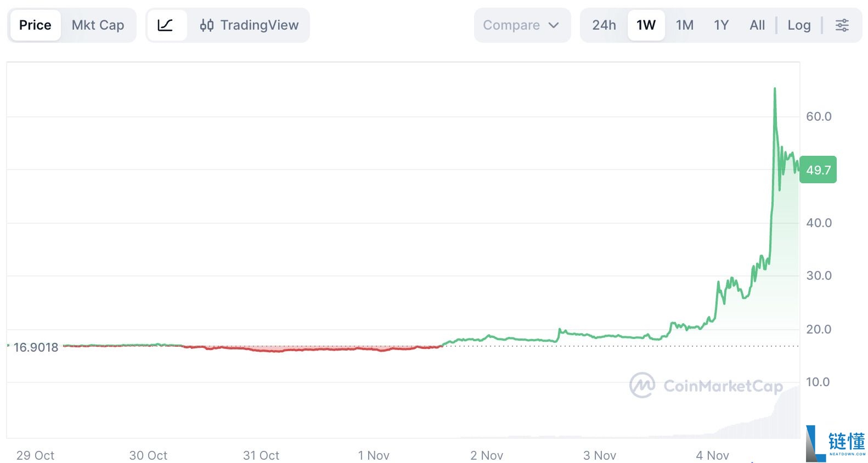Click the dotted 16.9018 baseline value

36,347
